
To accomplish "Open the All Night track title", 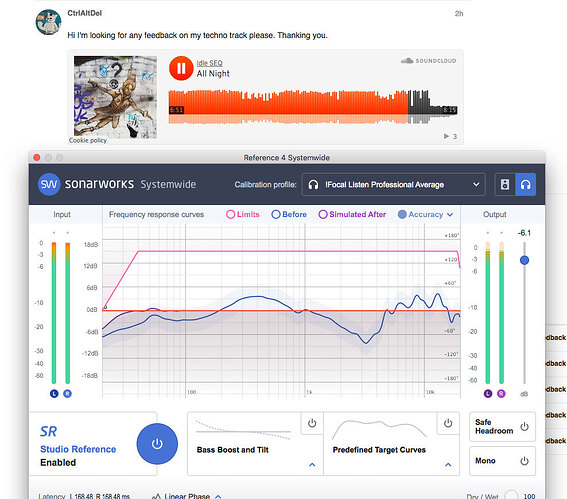I will coord(213,73).
